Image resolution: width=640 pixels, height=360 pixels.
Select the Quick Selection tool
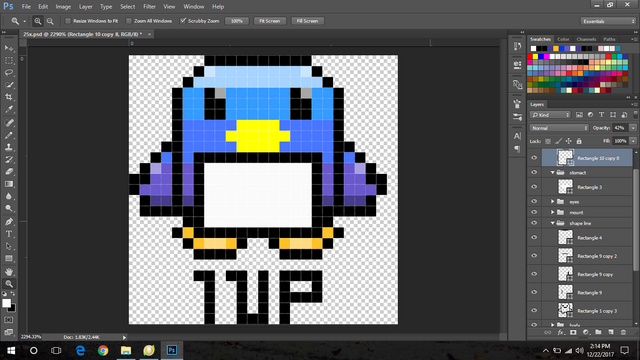click(x=9, y=85)
